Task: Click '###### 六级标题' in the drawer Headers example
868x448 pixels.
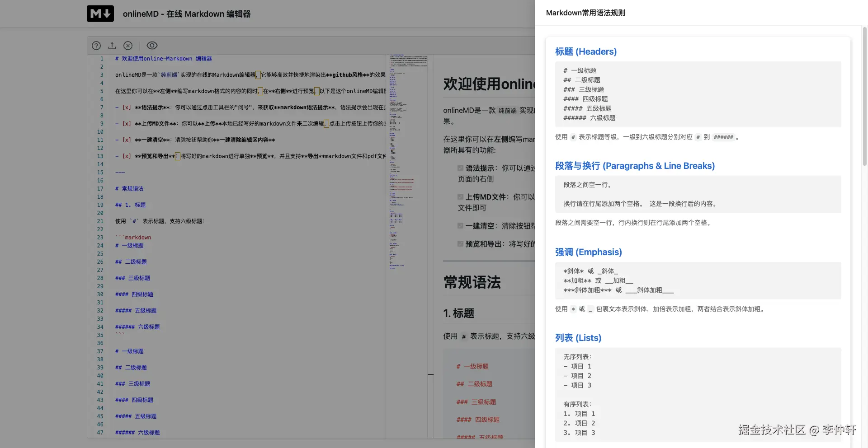Action: 590,118
